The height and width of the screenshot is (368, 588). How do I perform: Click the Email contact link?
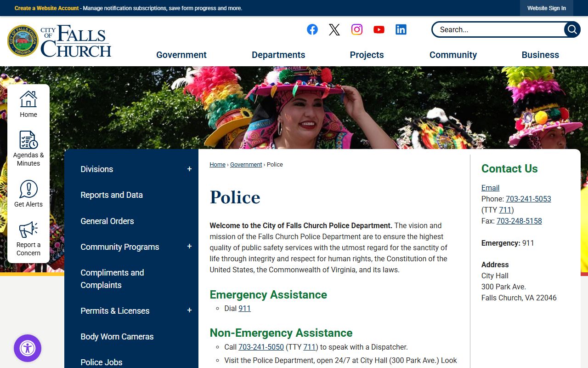point(490,188)
